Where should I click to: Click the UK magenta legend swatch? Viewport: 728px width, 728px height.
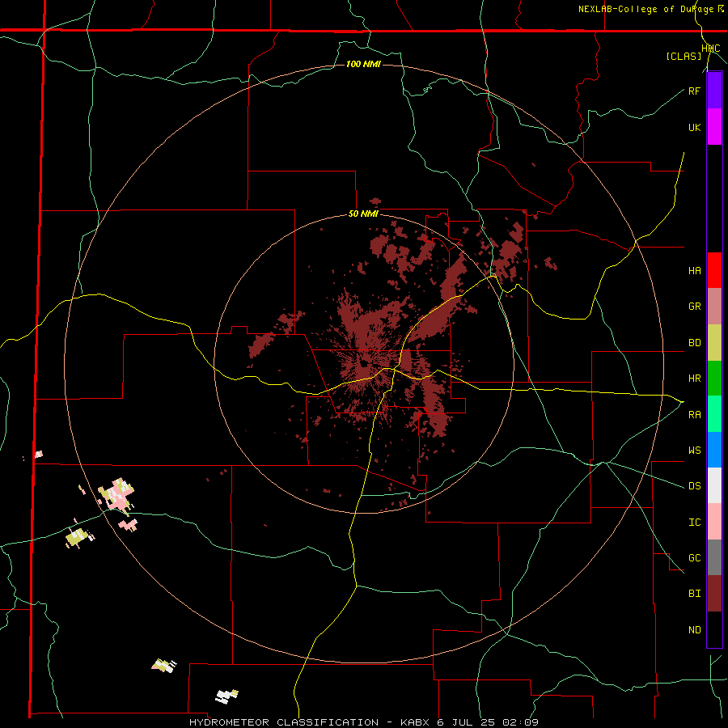(x=714, y=127)
